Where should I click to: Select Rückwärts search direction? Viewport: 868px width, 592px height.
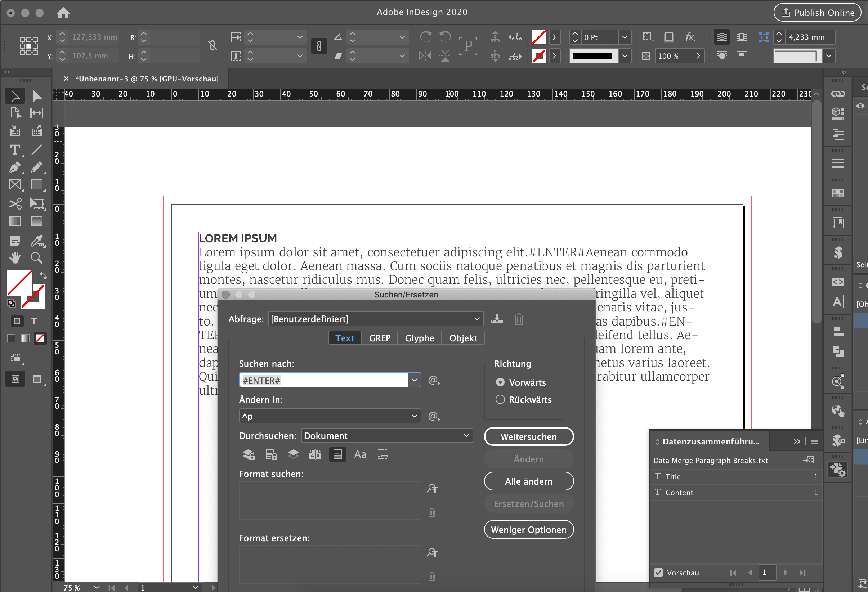pyautogui.click(x=500, y=400)
